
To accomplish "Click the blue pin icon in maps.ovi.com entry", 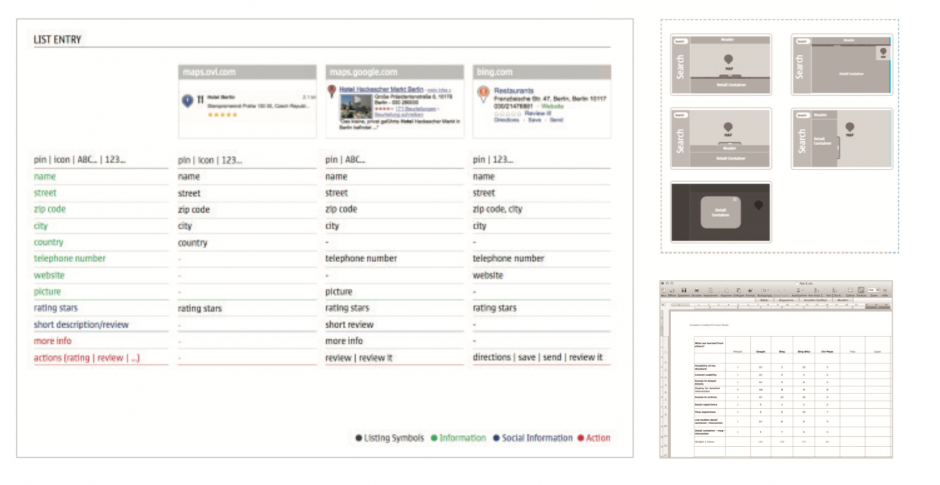I will point(187,101).
